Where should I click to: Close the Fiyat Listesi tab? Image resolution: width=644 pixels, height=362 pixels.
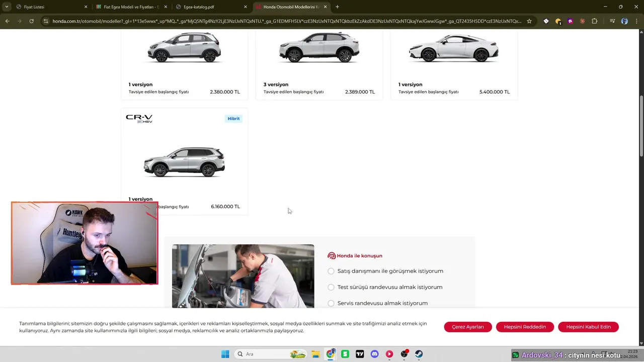coord(86,7)
